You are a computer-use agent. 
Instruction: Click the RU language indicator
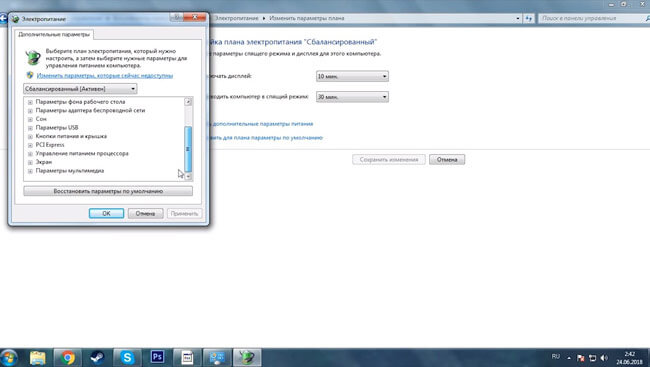point(555,357)
